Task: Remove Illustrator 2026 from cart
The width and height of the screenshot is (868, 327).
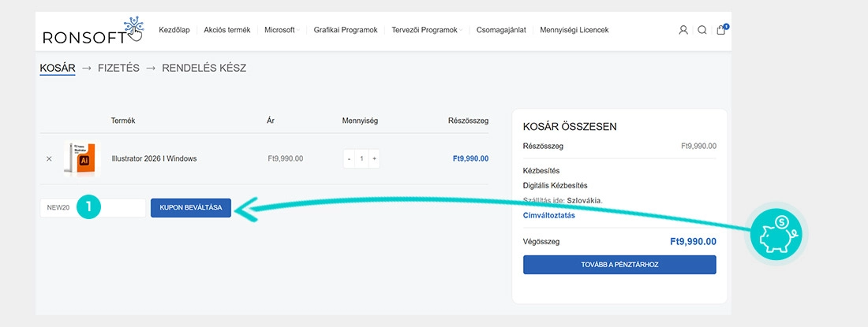Action: [x=49, y=158]
